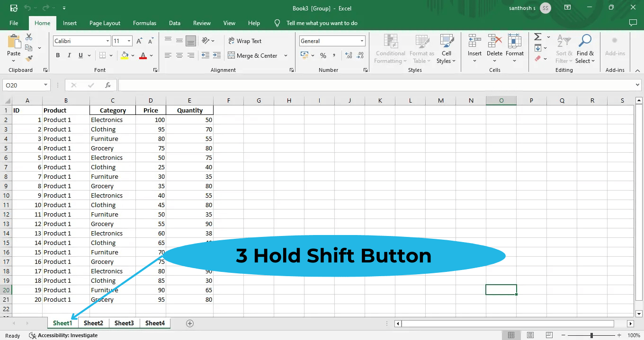Toggle italic formatting
The image size is (644, 340).
tap(68, 55)
